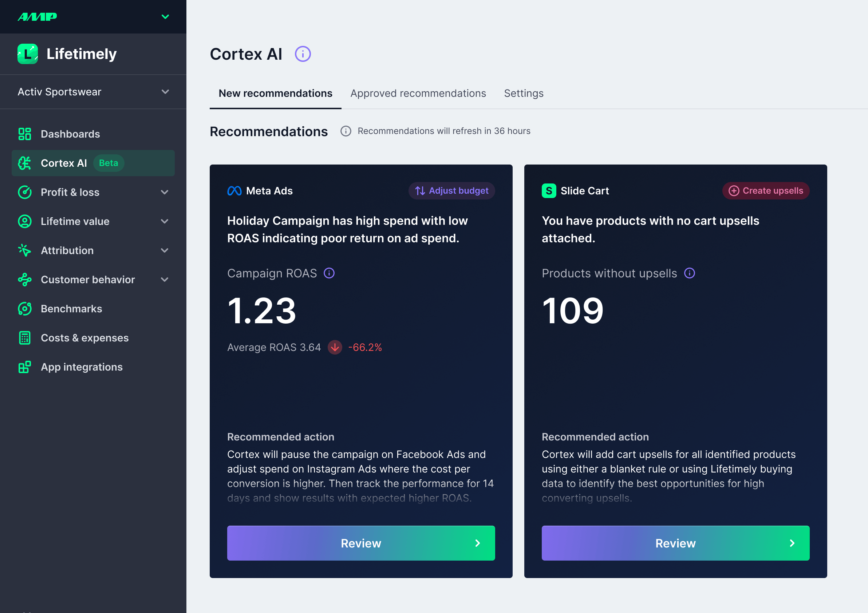Open the AMP top dropdown chevron
868x613 pixels.
pyautogui.click(x=165, y=17)
